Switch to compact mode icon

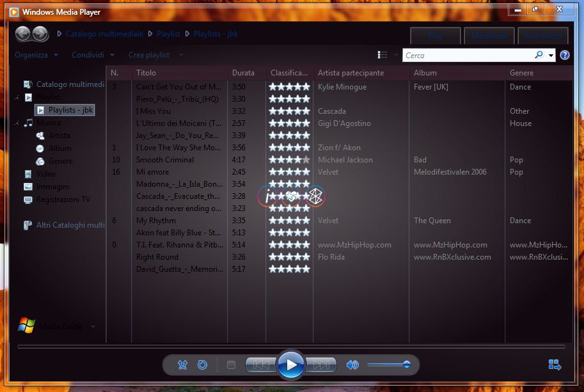coord(555,365)
